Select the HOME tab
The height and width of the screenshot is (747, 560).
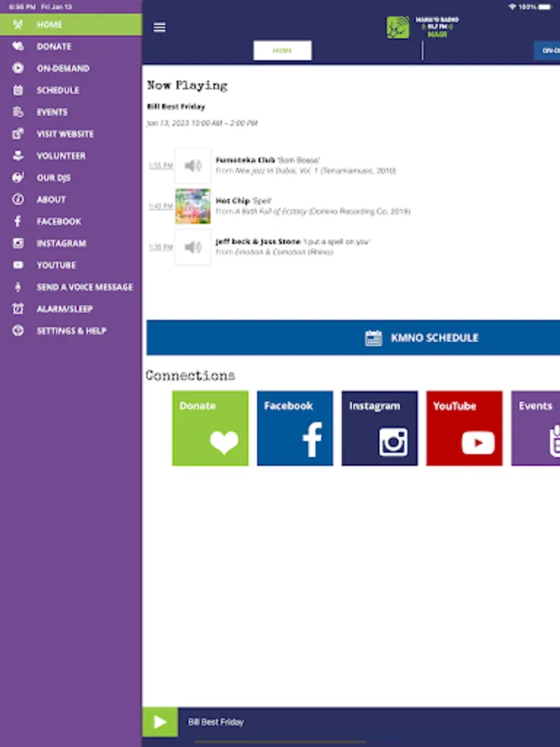point(282,51)
